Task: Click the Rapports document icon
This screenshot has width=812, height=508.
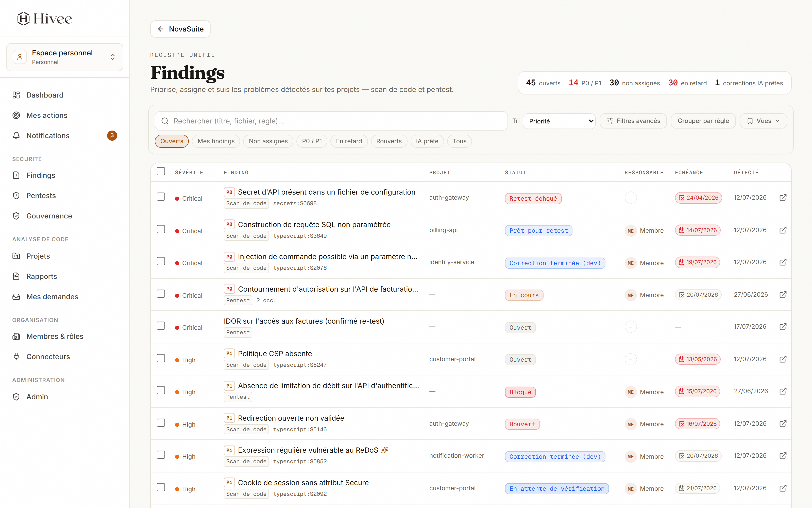Action: click(x=16, y=276)
